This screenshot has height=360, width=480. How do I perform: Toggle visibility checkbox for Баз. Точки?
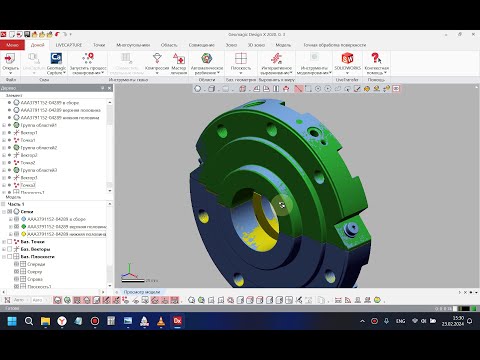pos(10,242)
